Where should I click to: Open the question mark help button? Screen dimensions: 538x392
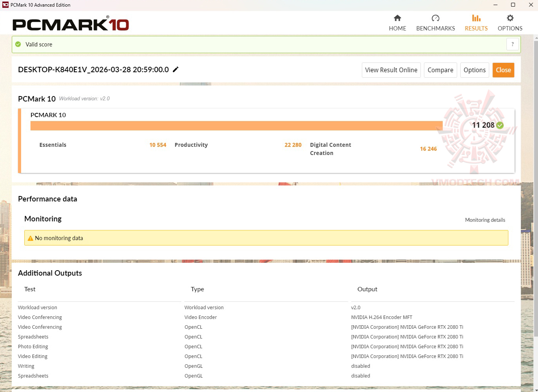513,45
